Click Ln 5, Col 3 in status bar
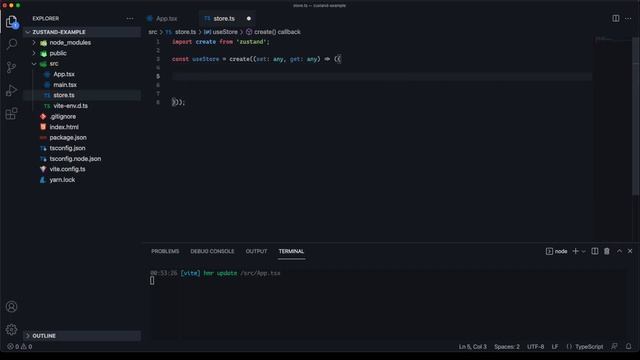This screenshot has width=640, height=360. coord(473,347)
